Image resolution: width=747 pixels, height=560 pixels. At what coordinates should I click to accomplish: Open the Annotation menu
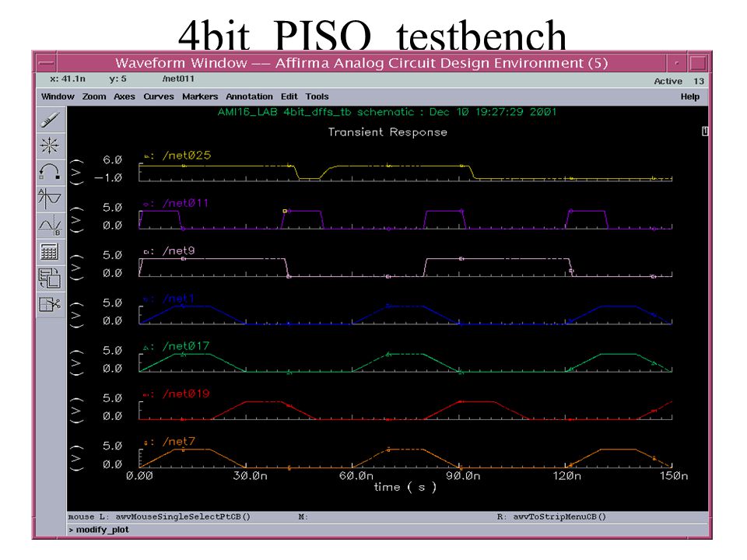(249, 96)
